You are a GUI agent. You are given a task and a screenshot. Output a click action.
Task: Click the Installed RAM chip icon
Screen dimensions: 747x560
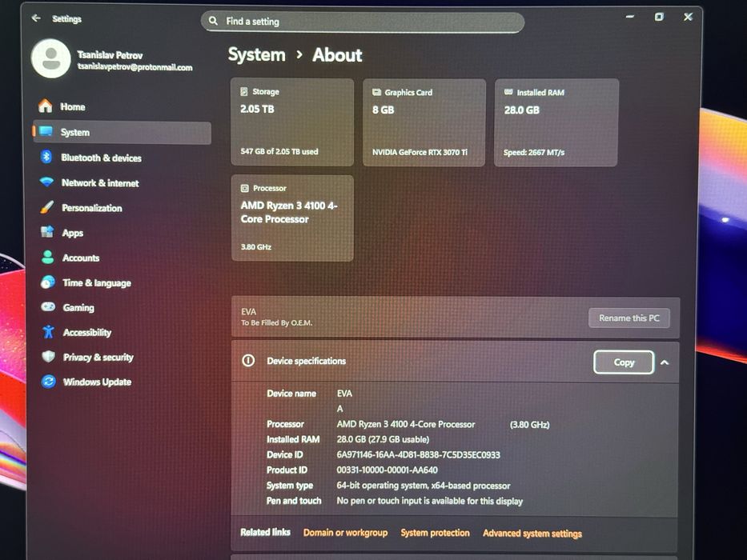point(508,92)
